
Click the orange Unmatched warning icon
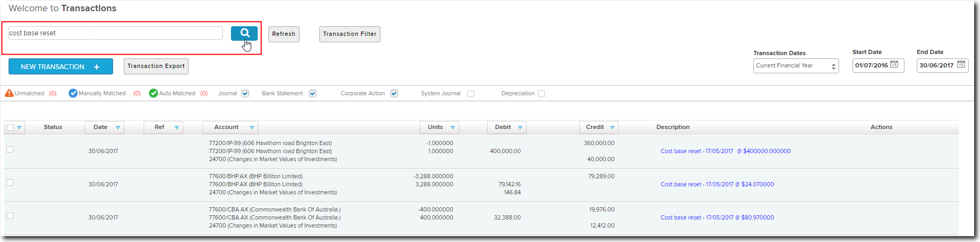[9, 93]
